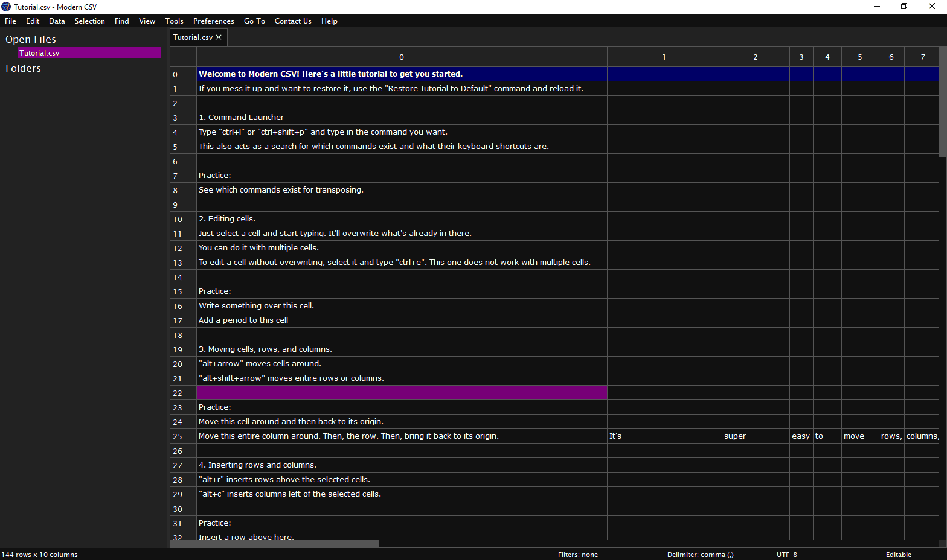This screenshot has height=560, width=947.
Task: Open the Go To menu
Action: point(254,21)
